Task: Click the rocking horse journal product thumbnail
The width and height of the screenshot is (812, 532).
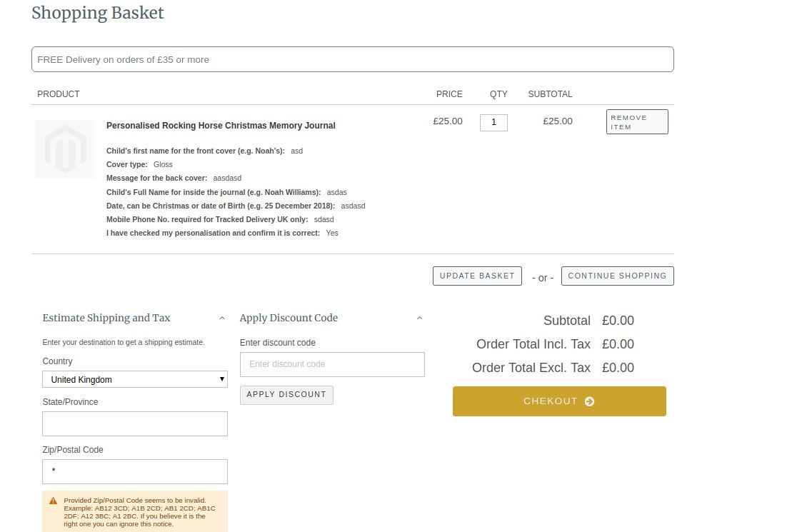Action: pos(65,149)
